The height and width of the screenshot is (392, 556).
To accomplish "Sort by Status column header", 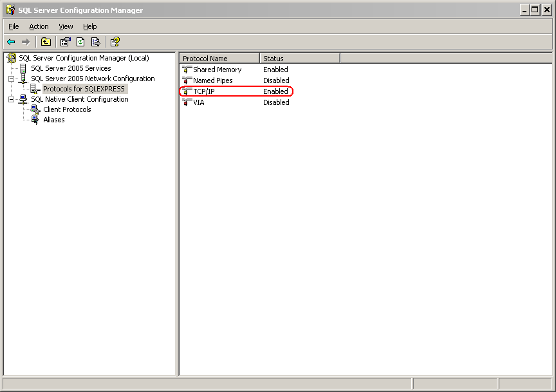I will [300, 59].
